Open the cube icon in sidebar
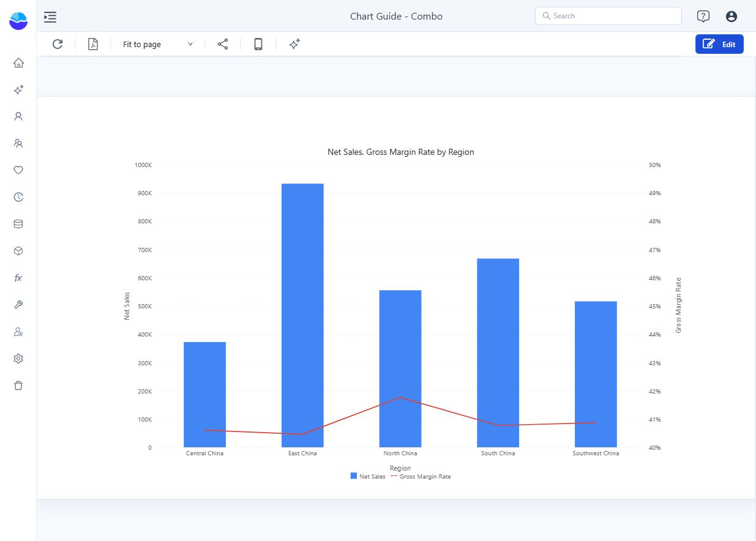The width and height of the screenshot is (756, 541). 18,251
